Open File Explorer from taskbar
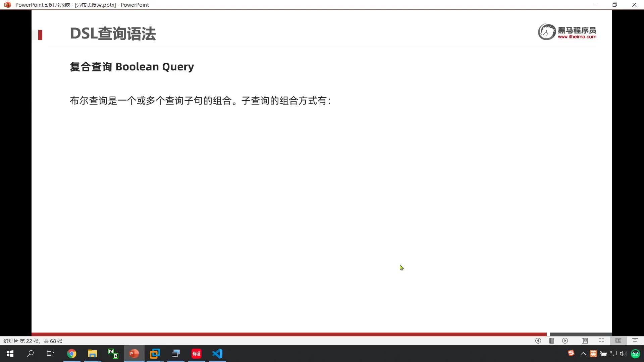 pos(92,354)
